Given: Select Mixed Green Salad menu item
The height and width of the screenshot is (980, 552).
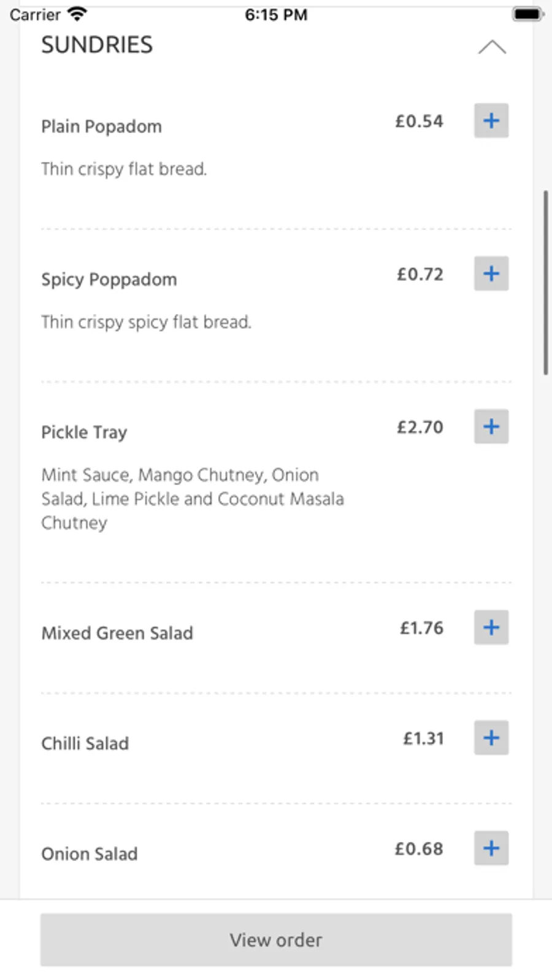Looking at the screenshot, I should 117,633.
